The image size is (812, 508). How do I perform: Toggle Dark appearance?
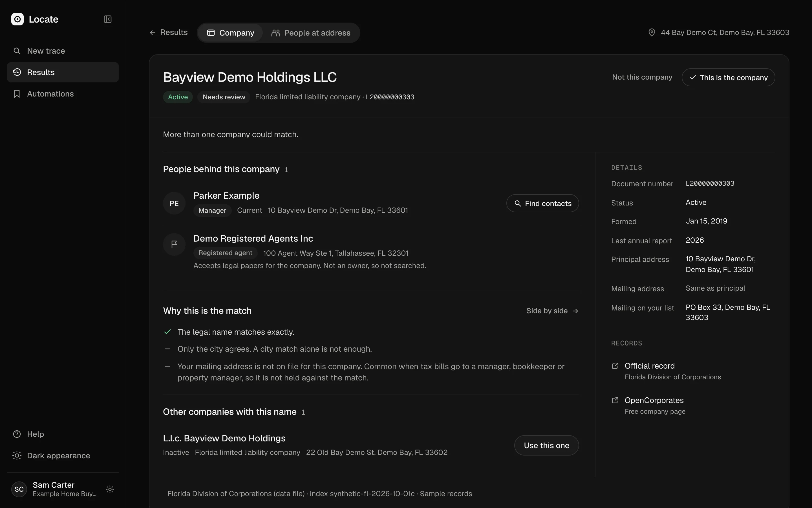click(x=63, y=456)
